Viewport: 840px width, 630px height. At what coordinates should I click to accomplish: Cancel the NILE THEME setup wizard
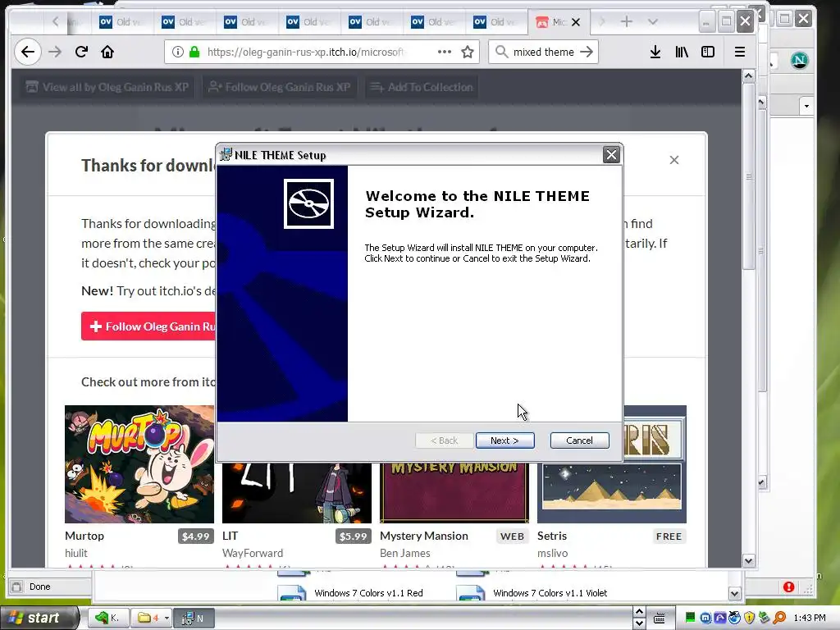pos(579,441)
